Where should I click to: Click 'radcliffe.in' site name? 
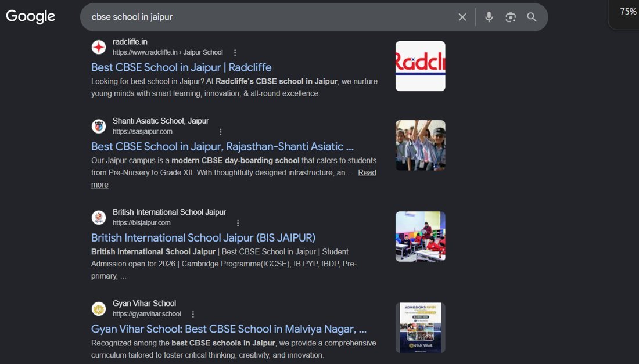click(130, 42)
